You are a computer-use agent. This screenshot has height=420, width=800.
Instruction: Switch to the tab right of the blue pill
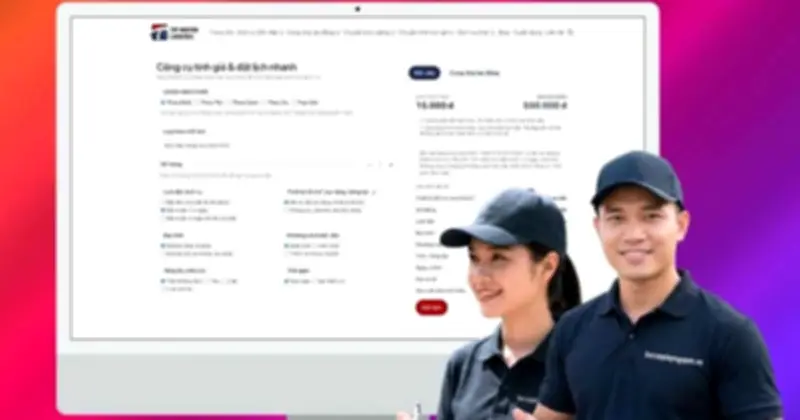[474, 73]
